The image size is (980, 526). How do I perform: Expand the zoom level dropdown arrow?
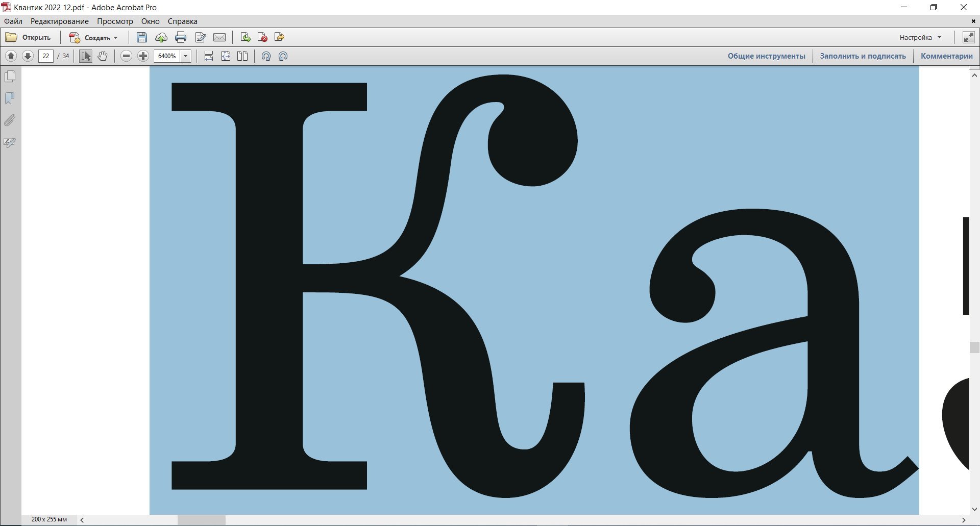(x=186, y=56)
